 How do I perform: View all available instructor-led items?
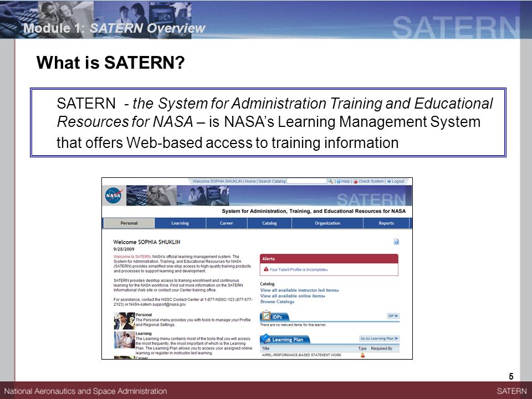(x=300, y=290)
